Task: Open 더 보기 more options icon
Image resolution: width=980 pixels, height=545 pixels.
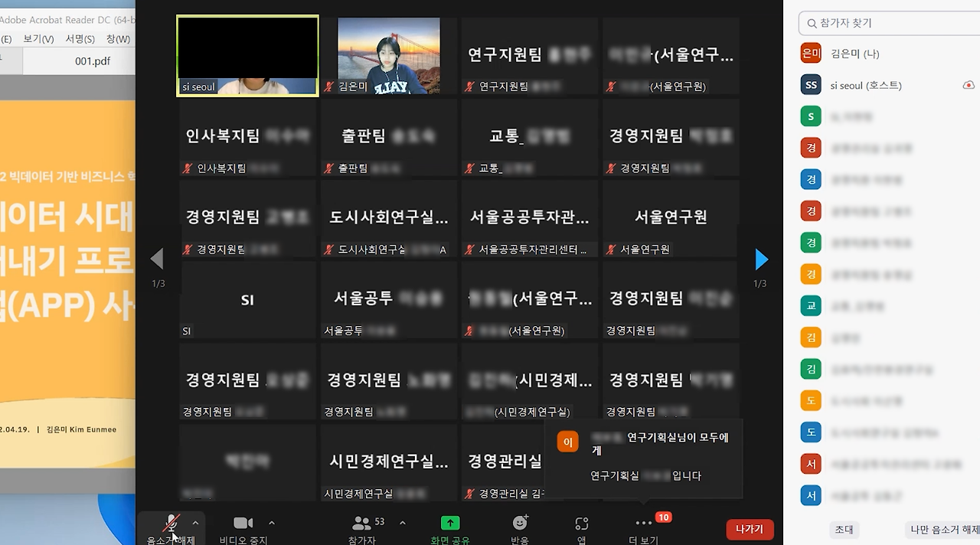Action: click(644, 524)
